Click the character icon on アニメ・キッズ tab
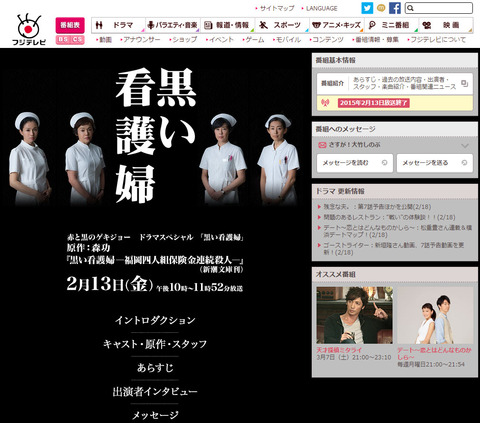 point(316,25)
